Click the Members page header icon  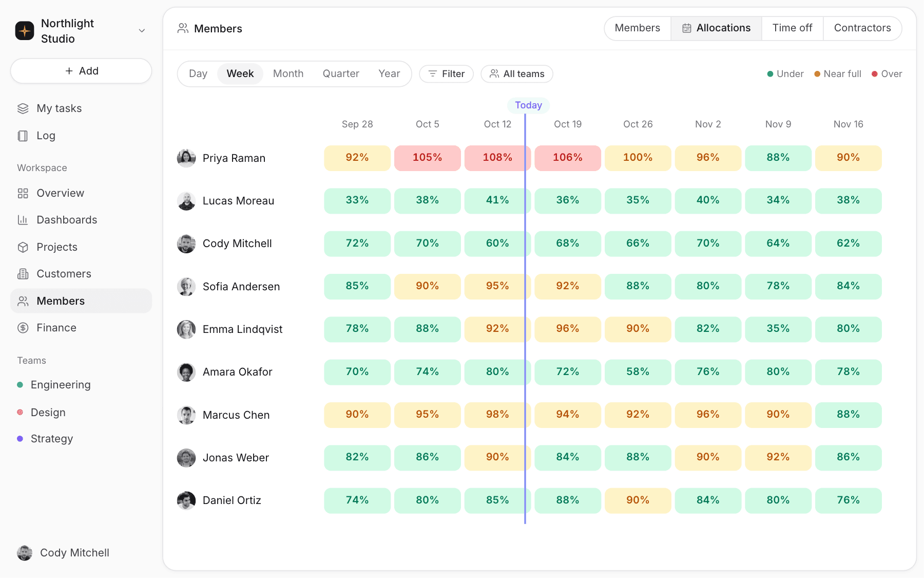[183, 28]
